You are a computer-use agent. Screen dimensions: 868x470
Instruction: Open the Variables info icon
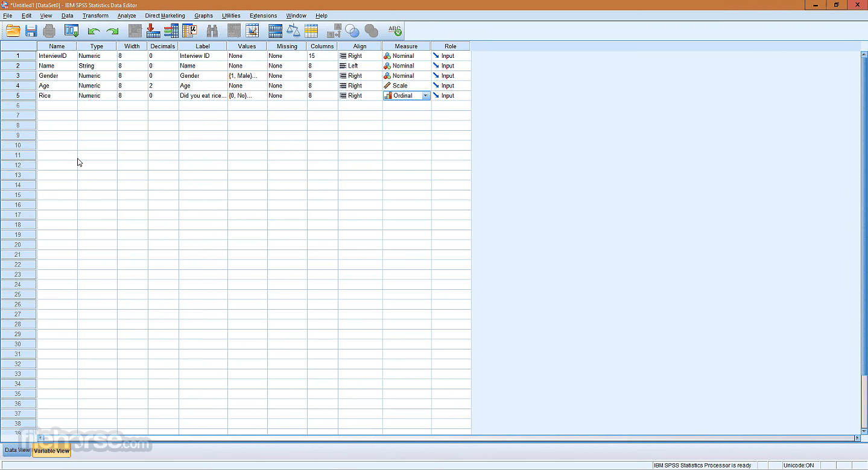[x=171, y=31]
